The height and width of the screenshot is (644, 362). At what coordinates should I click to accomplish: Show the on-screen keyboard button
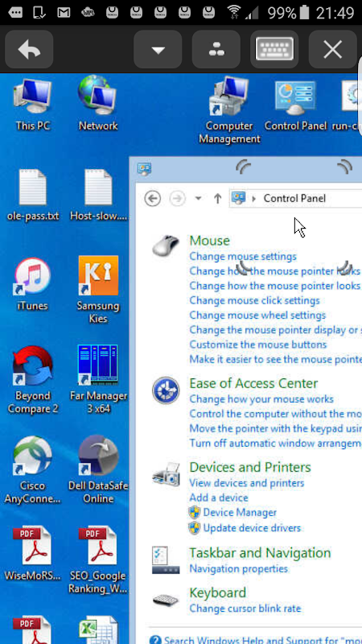click(274, 50)
